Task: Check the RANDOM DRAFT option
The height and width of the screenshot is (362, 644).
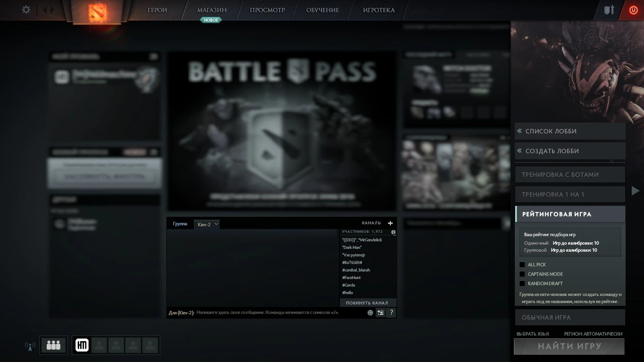Action: pos(522,284)
